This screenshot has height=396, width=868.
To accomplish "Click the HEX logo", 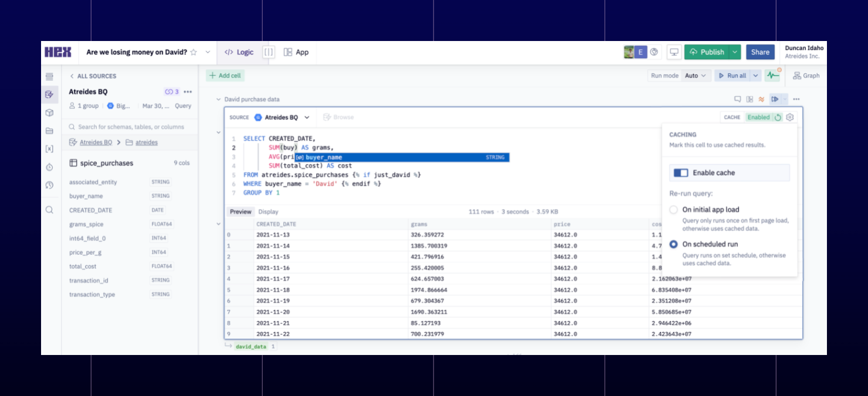I will [x=57, y=52].
